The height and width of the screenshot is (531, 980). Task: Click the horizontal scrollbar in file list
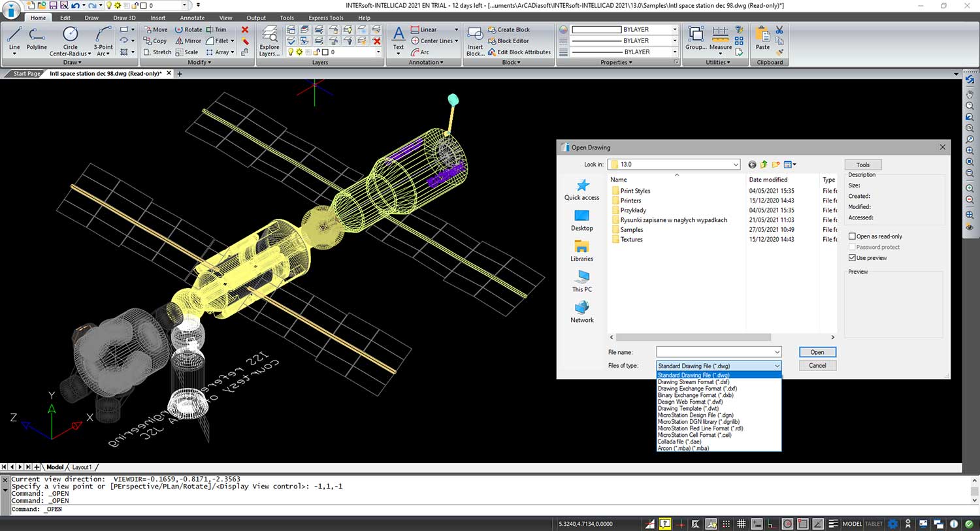[x=694, y=337]
